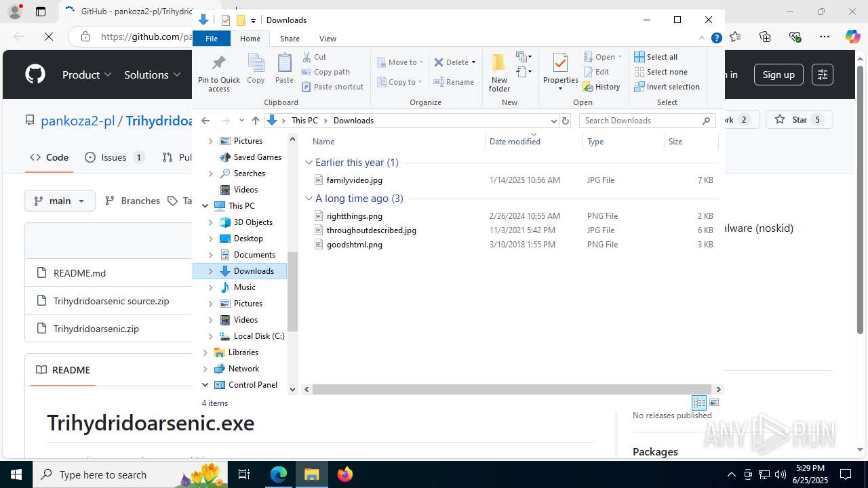The width and height of the screenshot is (868, 488).
Task: Open the Delete dropdown arrow
Action: (473, 62)
